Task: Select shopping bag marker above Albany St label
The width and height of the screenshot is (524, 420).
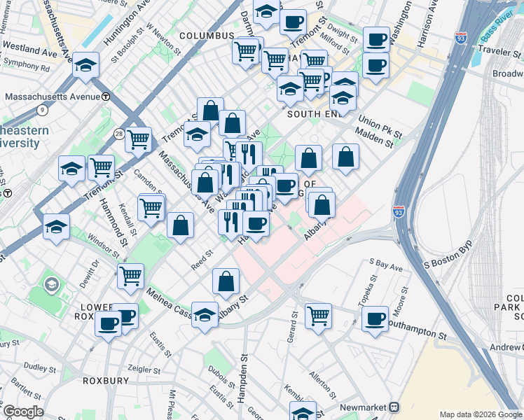Action: pos(226,282)
